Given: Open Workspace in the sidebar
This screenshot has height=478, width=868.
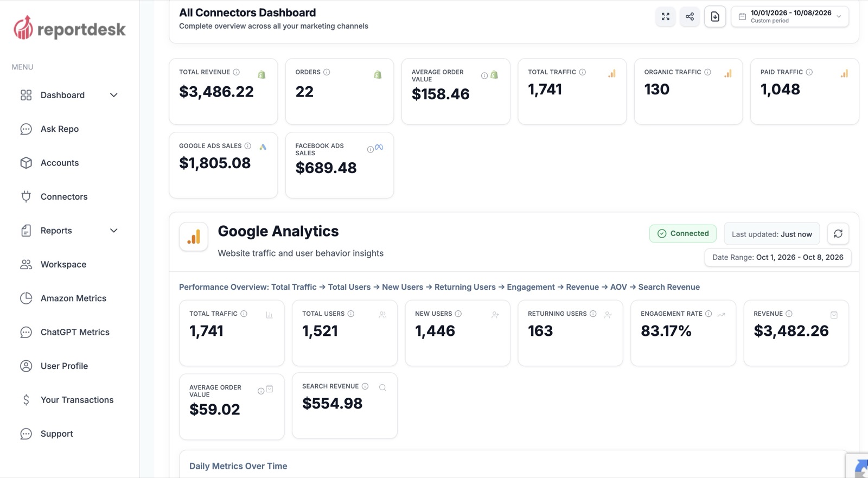Looking at the screenshot, I should tap(63, 264).
